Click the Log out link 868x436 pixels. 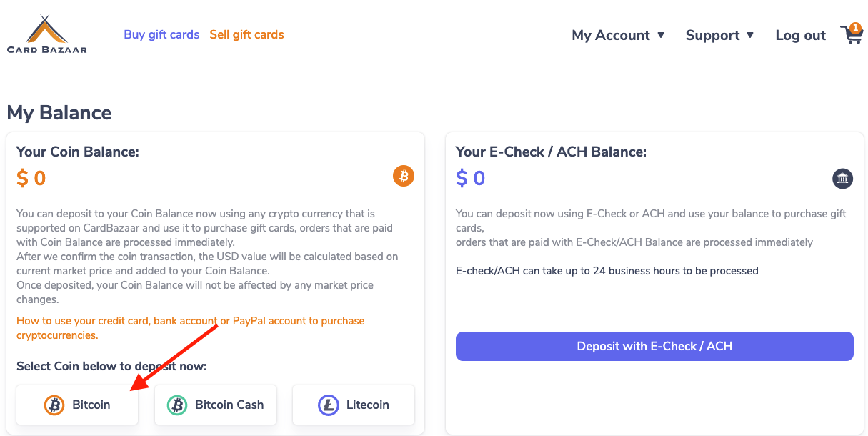[800, 35]
